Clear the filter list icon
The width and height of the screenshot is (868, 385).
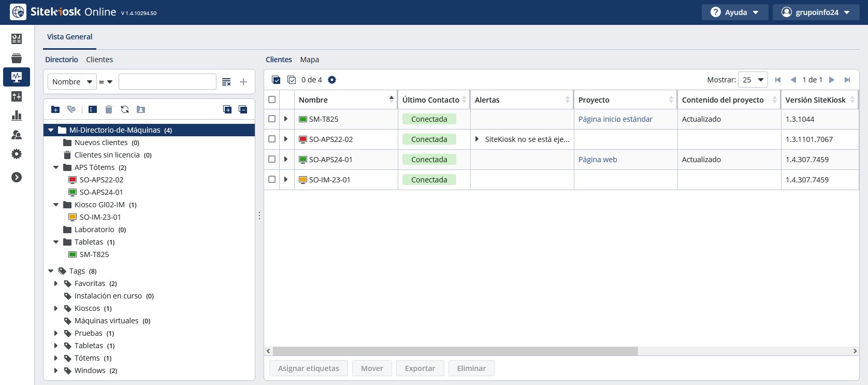[x=226, y=82]
